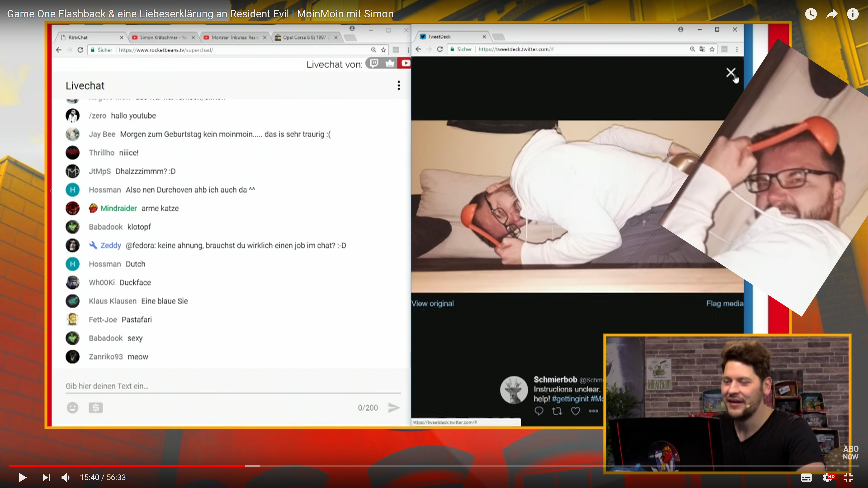
Task: Retweet Schmierbob's tweet
Action: click(557, 411)
